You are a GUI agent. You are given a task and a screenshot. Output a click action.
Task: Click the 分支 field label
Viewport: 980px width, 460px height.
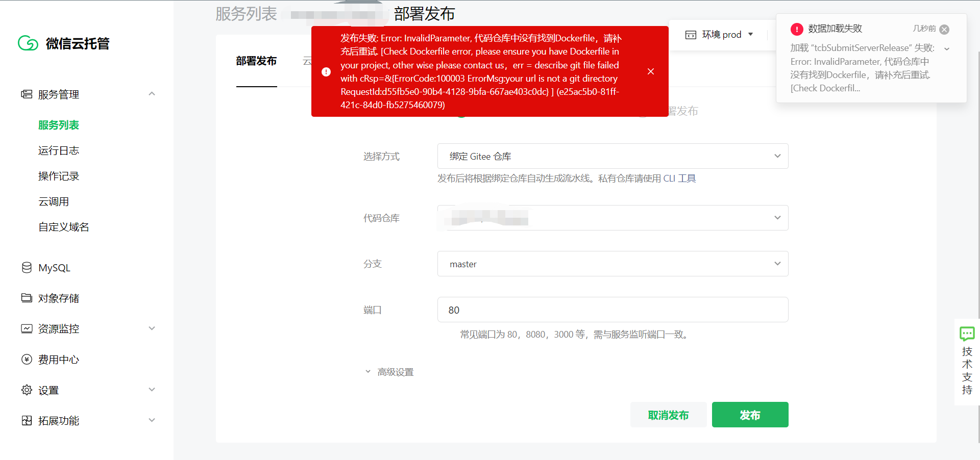pyautogui.click(x=373, y=264)
